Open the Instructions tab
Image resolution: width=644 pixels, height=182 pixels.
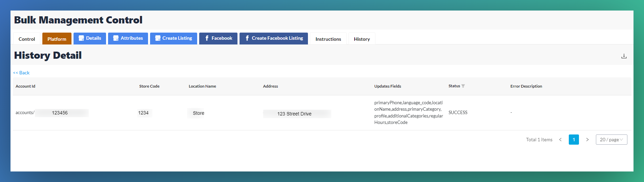328,39
